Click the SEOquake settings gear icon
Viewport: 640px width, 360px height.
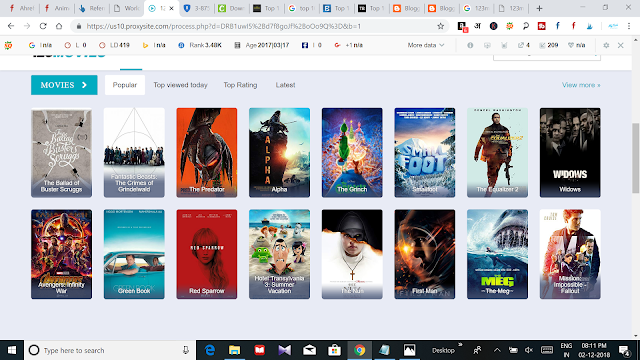[606, 45]
